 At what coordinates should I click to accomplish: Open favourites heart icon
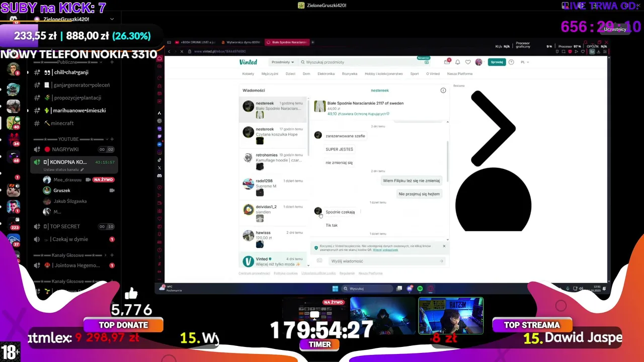468,62
